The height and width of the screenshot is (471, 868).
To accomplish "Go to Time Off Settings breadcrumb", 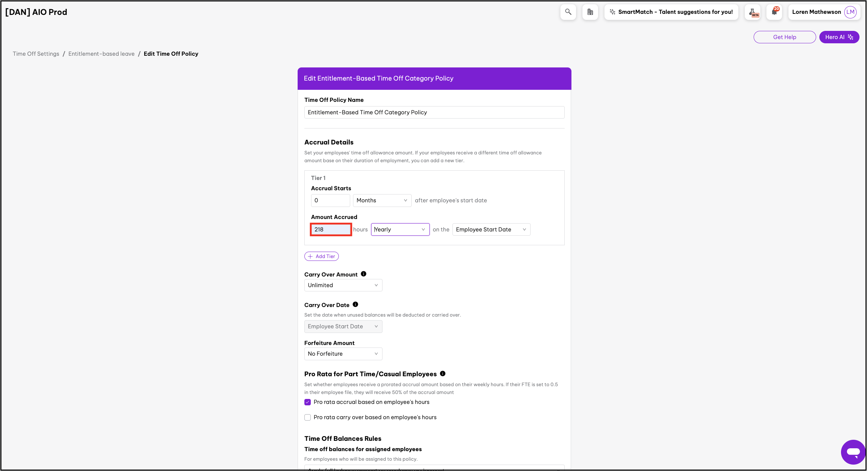I will point(36,54).
